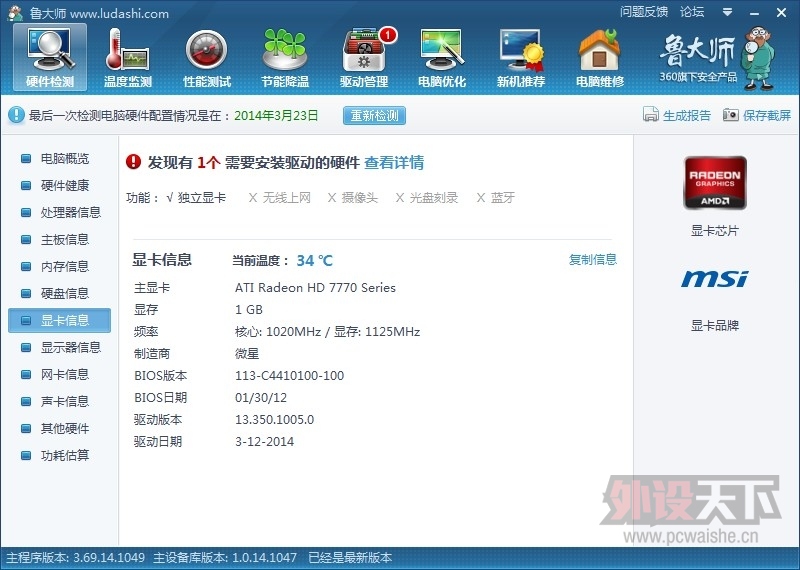The width and height of the screenshot is (800, 570).
Task: Click the 生成报告 report icon
Action: click(x=651, y=115)
